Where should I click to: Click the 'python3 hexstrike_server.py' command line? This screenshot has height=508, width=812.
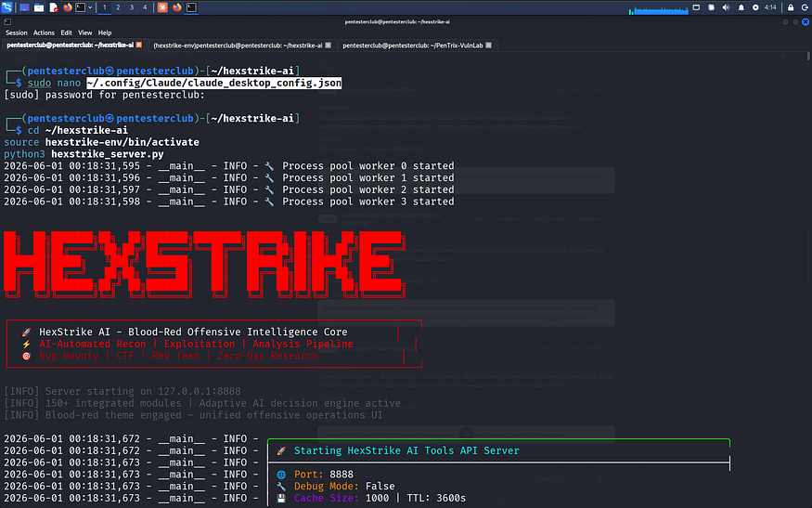pos(84,154)
